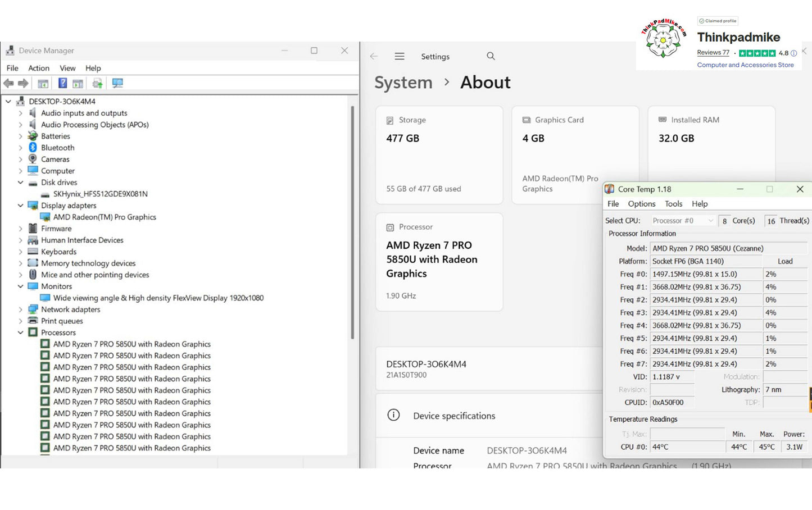Click the Show/Hide action pane icon
The width and height of the screenshot is (812, 510).
click(x=78, y=83)
